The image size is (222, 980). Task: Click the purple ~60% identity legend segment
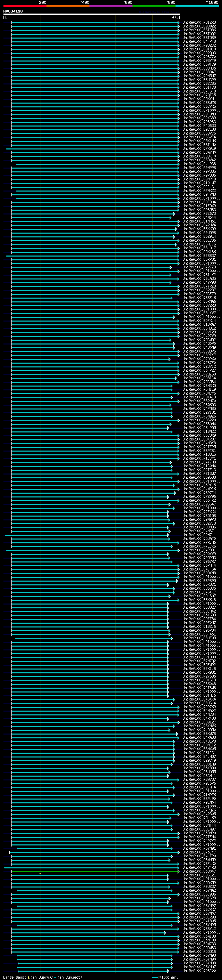tap(111, 6)
